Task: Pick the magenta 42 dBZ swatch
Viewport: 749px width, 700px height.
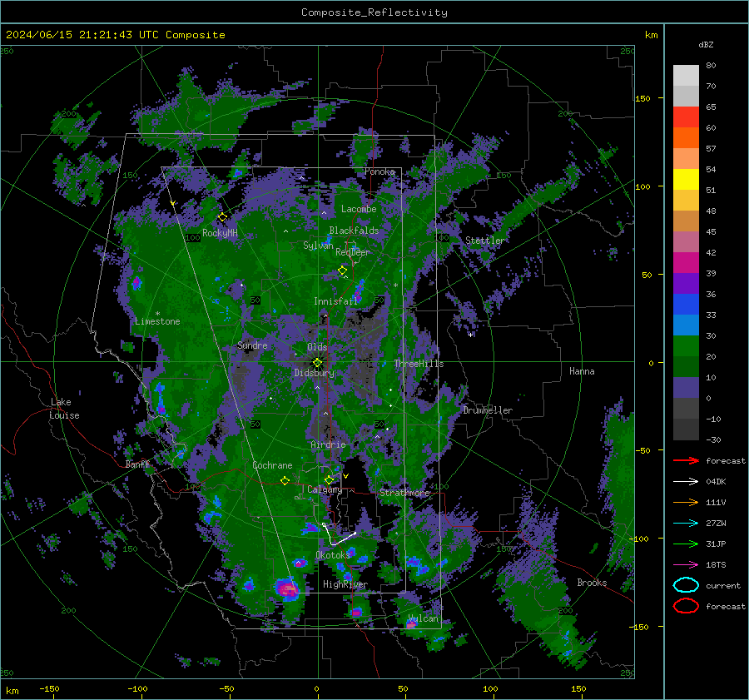Action: (686, 262)
